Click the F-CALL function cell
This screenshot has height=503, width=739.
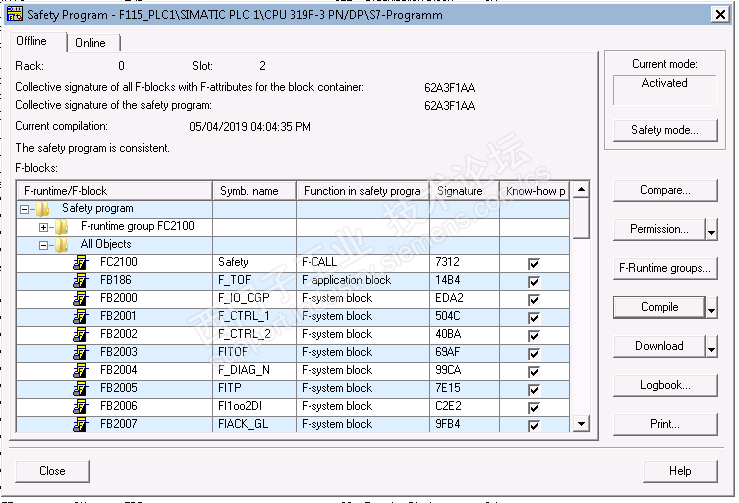363,263
